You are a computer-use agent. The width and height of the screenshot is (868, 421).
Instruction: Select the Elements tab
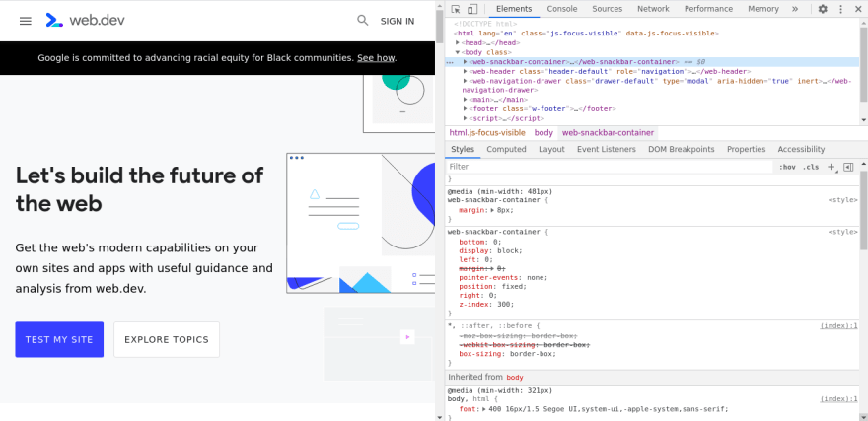click(x=514, y=9)
